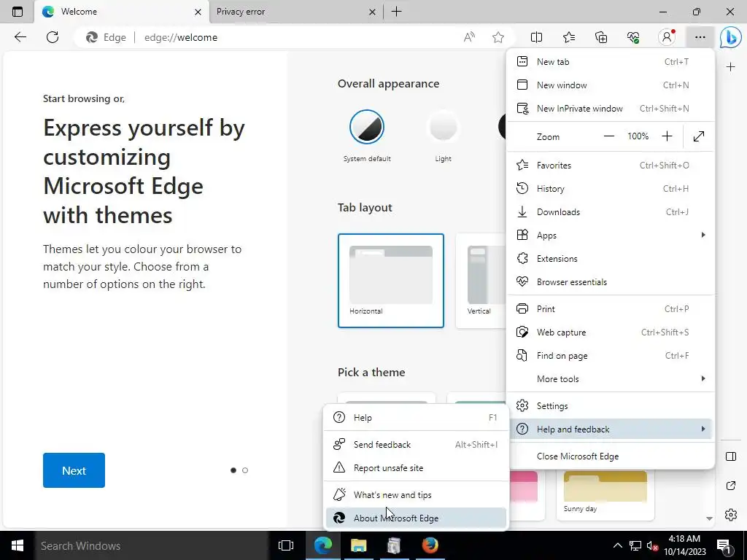Choose Vertical tab layout
747x560 pixels.
[x=481, y=281]
